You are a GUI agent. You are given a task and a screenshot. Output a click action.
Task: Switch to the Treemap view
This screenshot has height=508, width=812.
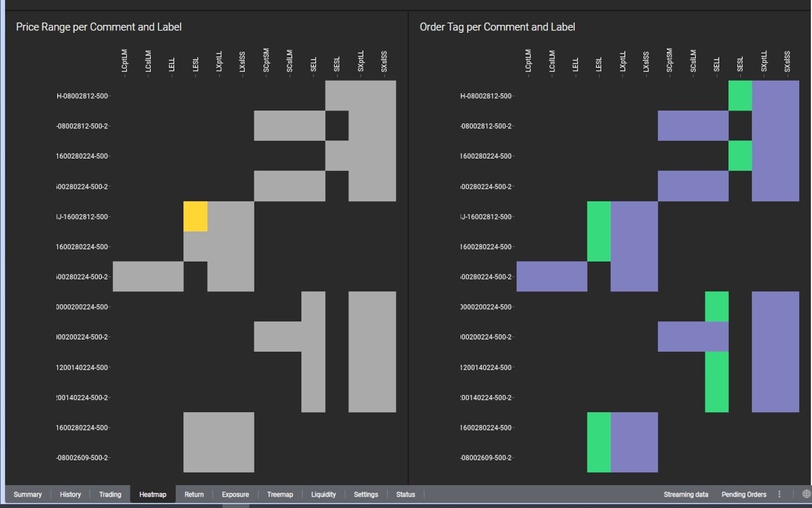[280, 494]
